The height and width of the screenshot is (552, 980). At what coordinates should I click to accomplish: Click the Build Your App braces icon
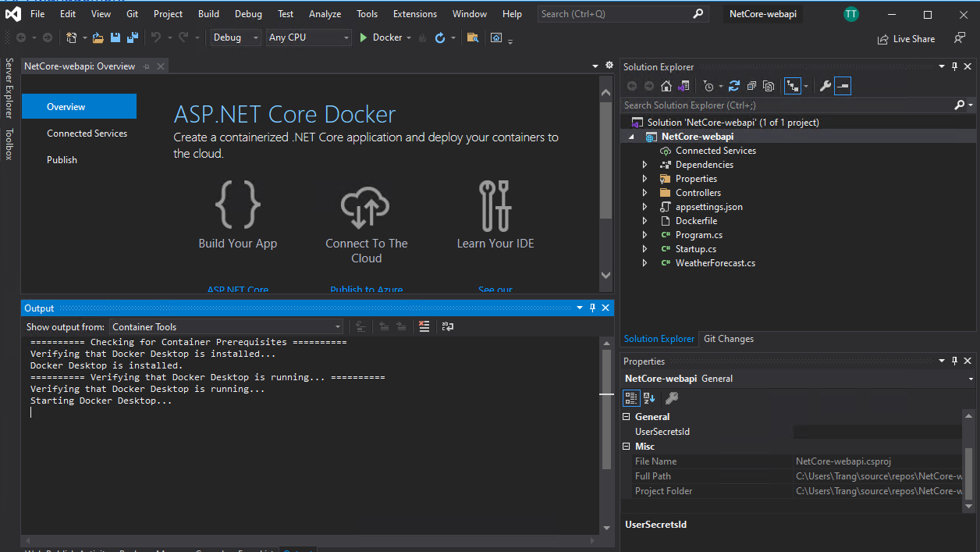point(238,205)
